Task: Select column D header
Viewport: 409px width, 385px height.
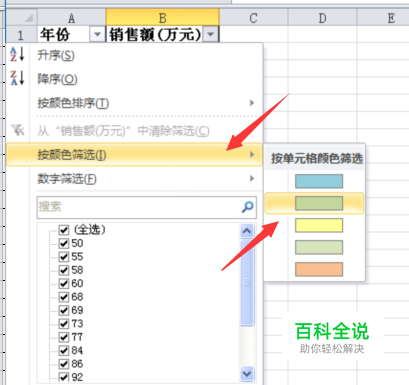Action: tap(322, 18)
